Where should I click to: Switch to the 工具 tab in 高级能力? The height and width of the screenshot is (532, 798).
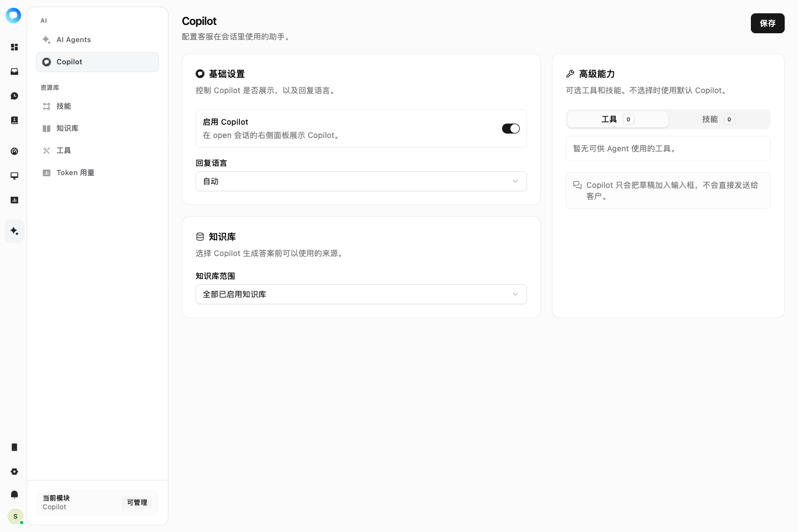pos(618,119)
